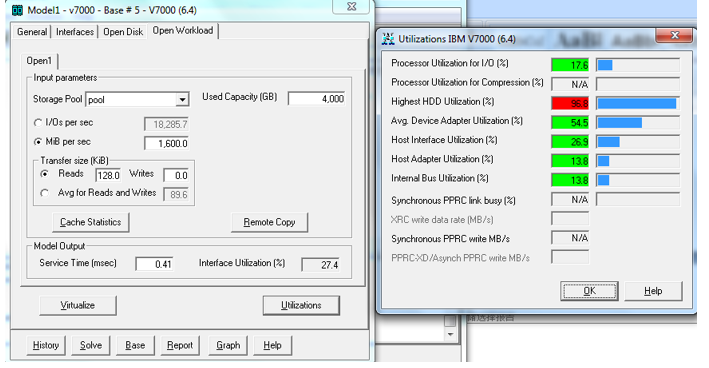Click Help in the Utilizations dialog
709x368 pixels.
point(653,291)
